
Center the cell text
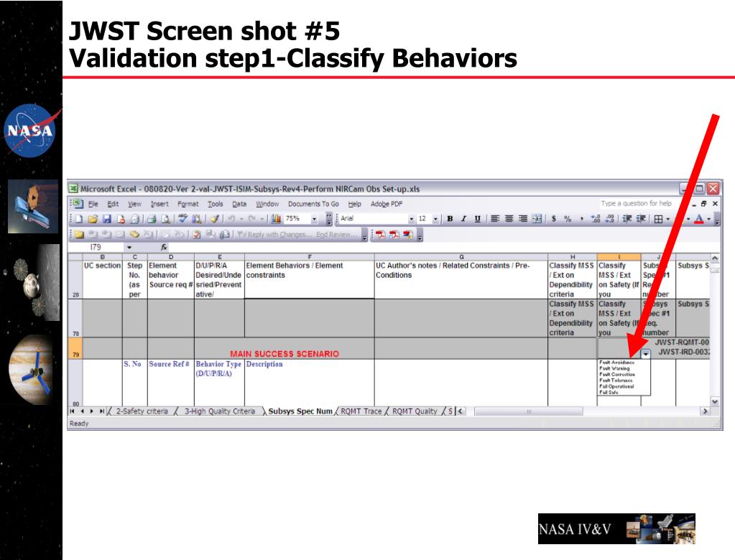(509, 219)
